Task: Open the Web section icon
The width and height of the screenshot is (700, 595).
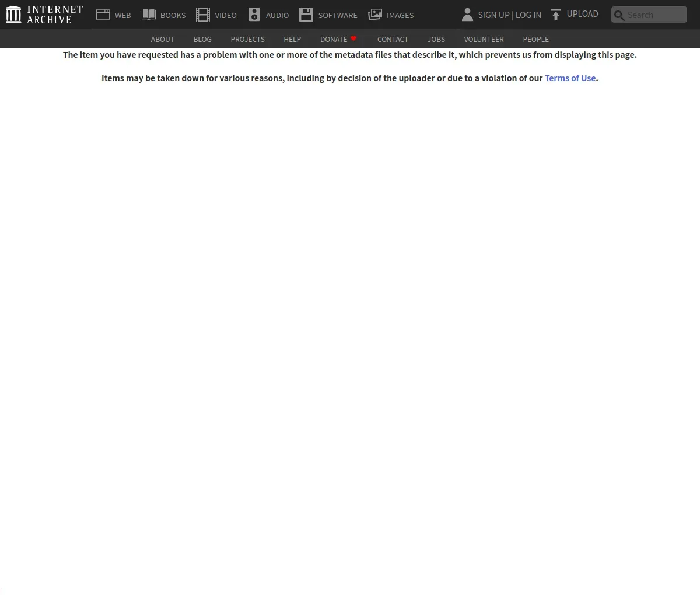Action: [x=103, y=15]
